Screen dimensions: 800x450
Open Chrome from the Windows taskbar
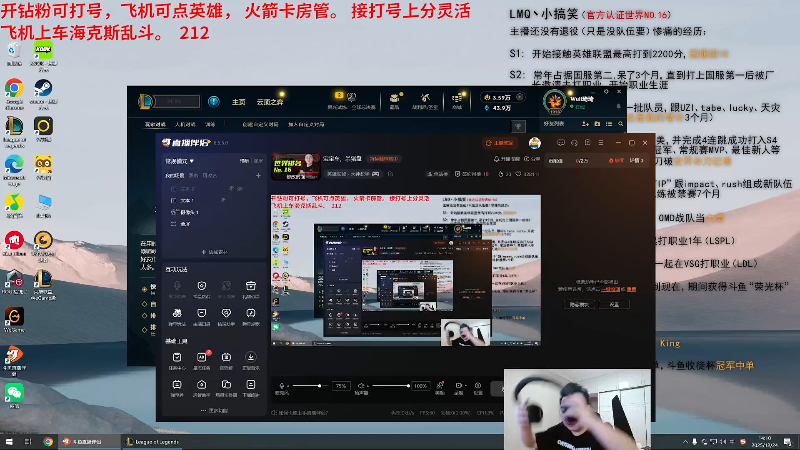tap(47, 442)
